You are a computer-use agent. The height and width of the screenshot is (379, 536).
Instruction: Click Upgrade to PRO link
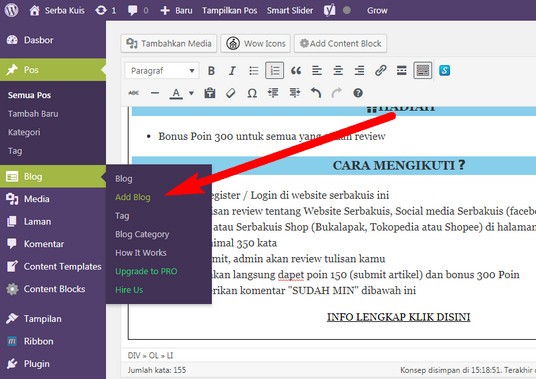pos(146,271)
